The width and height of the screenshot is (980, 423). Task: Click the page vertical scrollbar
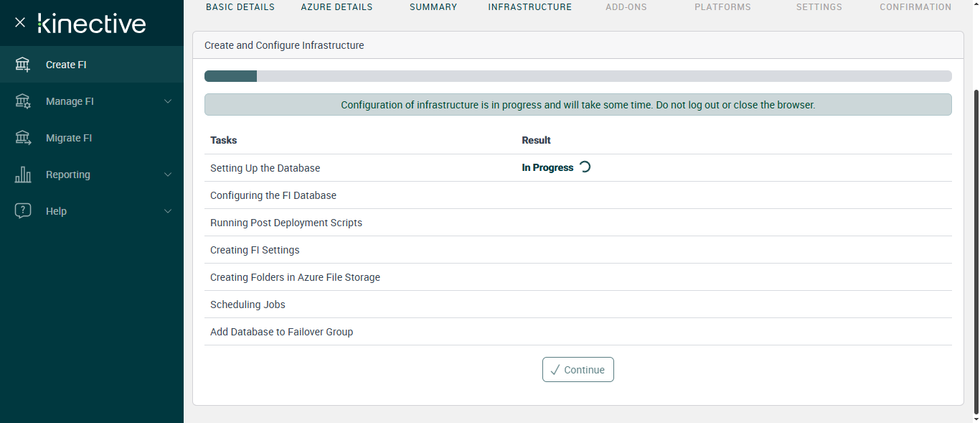pos(974,251)
